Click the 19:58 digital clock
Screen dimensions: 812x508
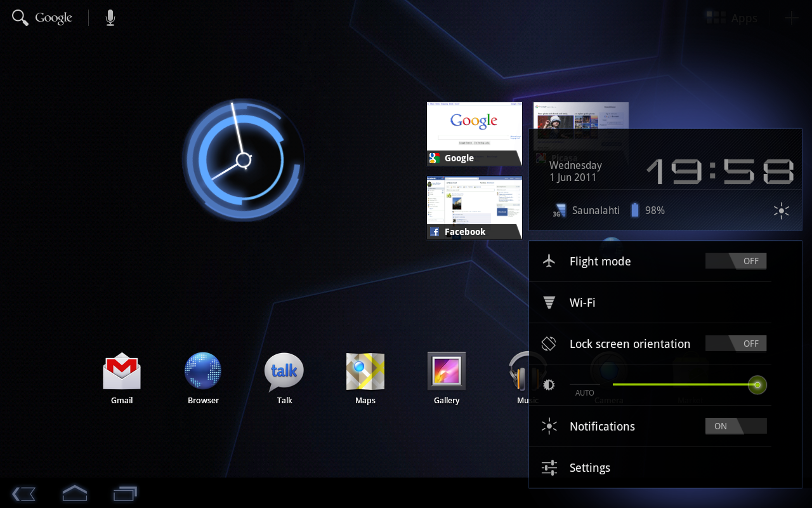tap(719, 171)
